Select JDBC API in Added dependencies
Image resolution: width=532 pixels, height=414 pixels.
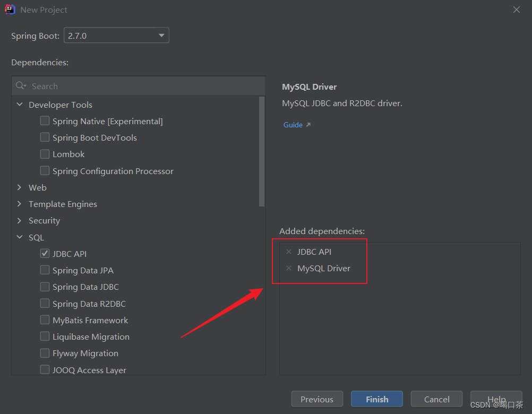(314, 252)
